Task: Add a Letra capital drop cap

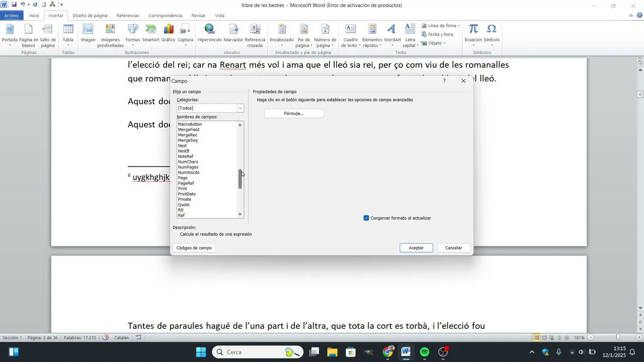Action: click(x=410, y=35)
